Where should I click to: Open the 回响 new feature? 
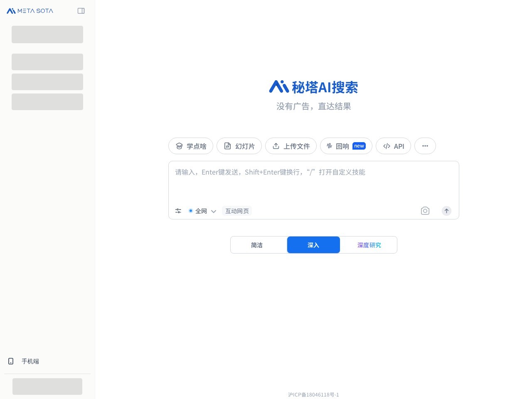click(346, 146)
